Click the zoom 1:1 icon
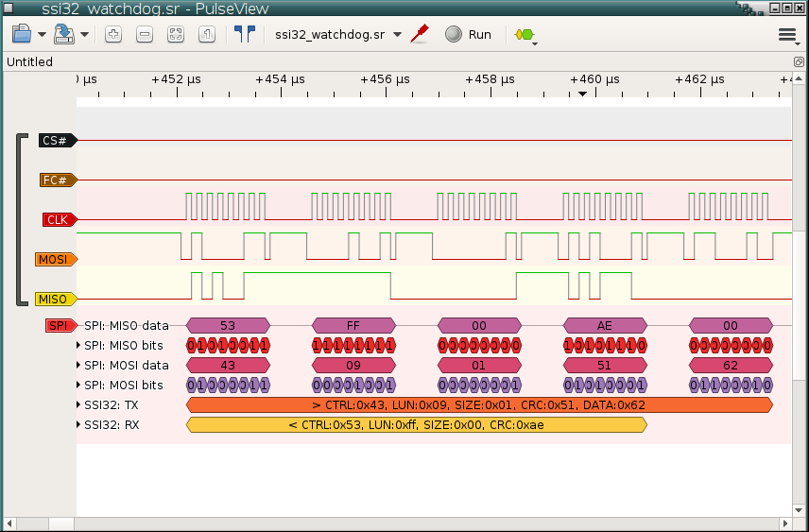Screen dimensions: 809x532 (207, 35)
